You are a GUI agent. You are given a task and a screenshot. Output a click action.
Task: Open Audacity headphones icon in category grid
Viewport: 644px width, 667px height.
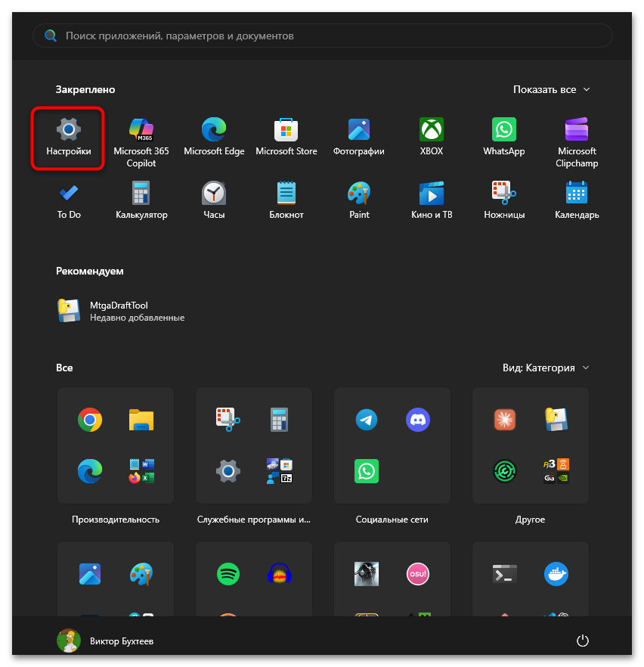coord(279,574)
